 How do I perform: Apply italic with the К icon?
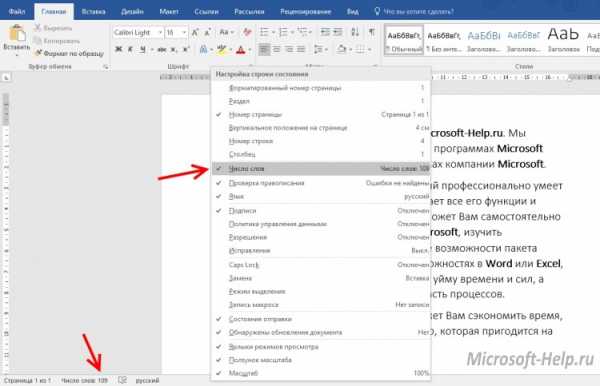(130, 49)
